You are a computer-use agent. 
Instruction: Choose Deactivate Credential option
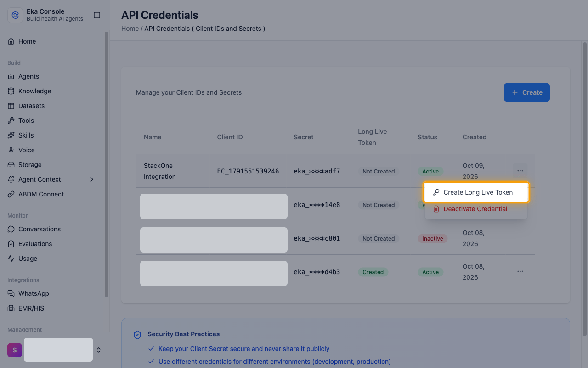tap(476, 209)
